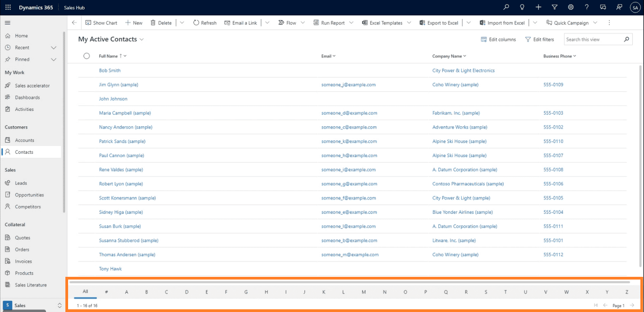Click the Search this view box
644x312 pixels.
pos(593,40)
